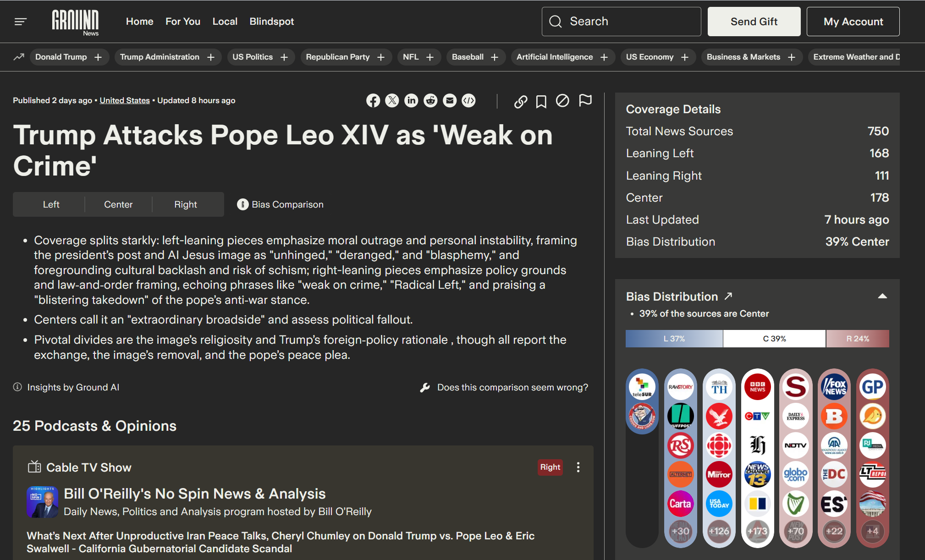
Task: Open the hamburger menu icon
Action: coord(21,22)
